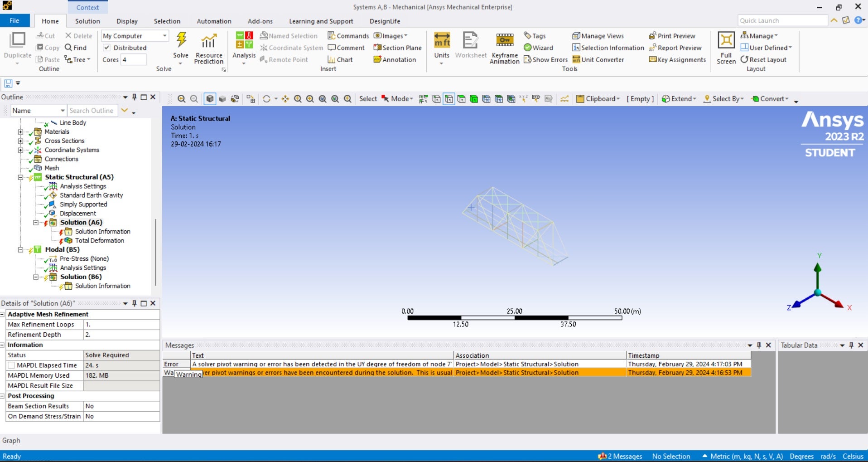
Task: Open the My Computer solve dropdown
Action: point(164,36)
